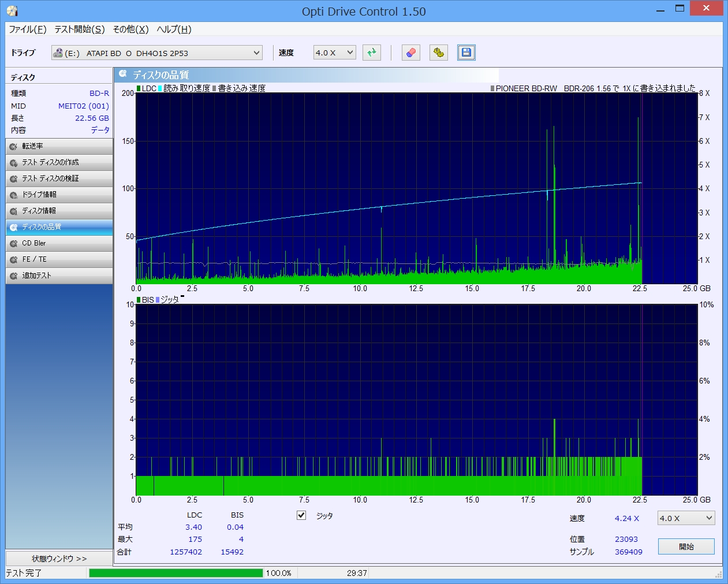
Task: Open the toolbar 速度 speed dropdown
Action: (x=335, y=53)
